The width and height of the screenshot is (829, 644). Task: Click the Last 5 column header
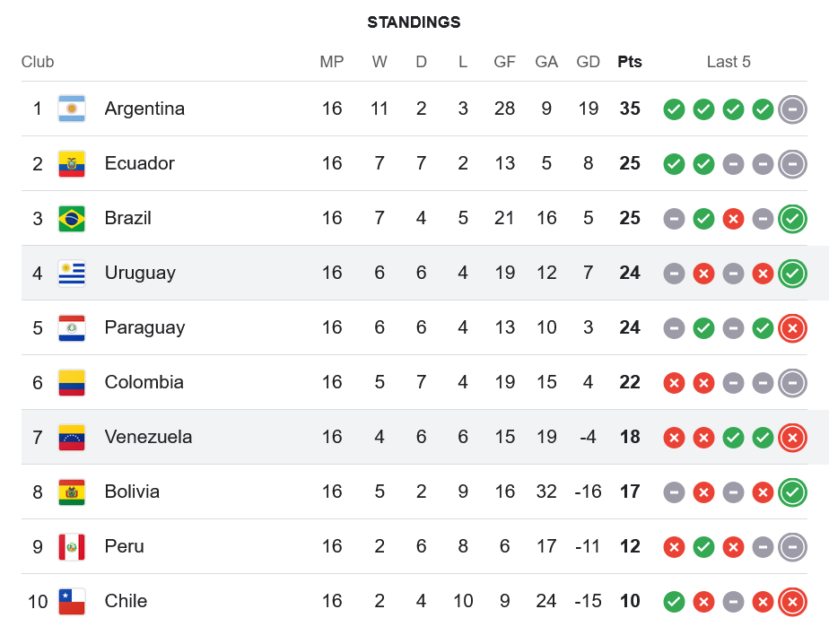pyautogui.click(x=729, y=62)
